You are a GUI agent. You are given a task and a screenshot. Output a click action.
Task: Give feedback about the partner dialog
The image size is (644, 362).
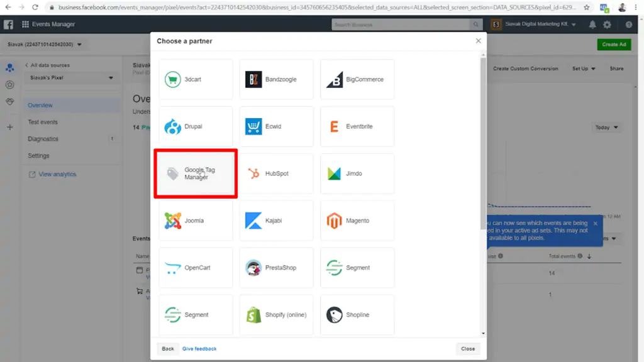199,348
